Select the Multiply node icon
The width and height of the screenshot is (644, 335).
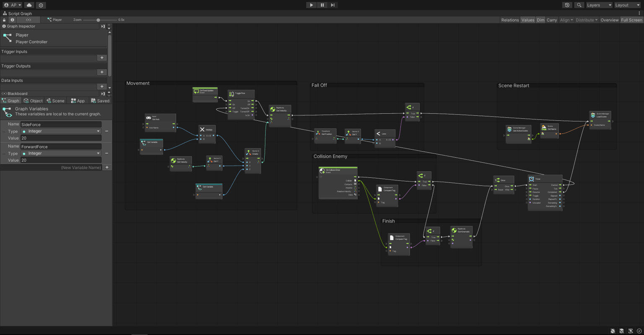(x=202, y=130)
